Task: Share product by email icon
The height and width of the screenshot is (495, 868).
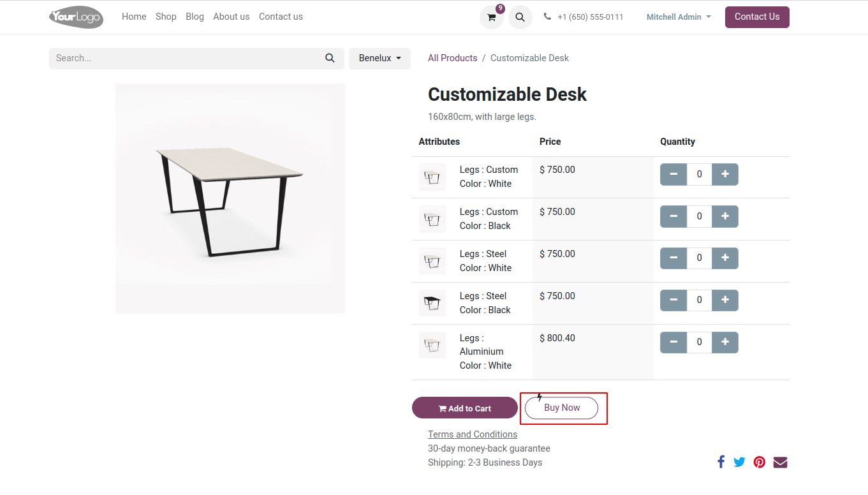Action: [780, 462]
